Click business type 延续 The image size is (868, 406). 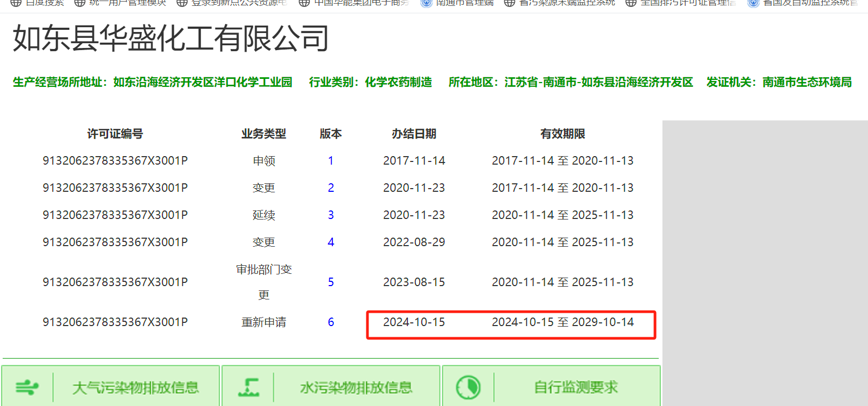tap(264, 215)
